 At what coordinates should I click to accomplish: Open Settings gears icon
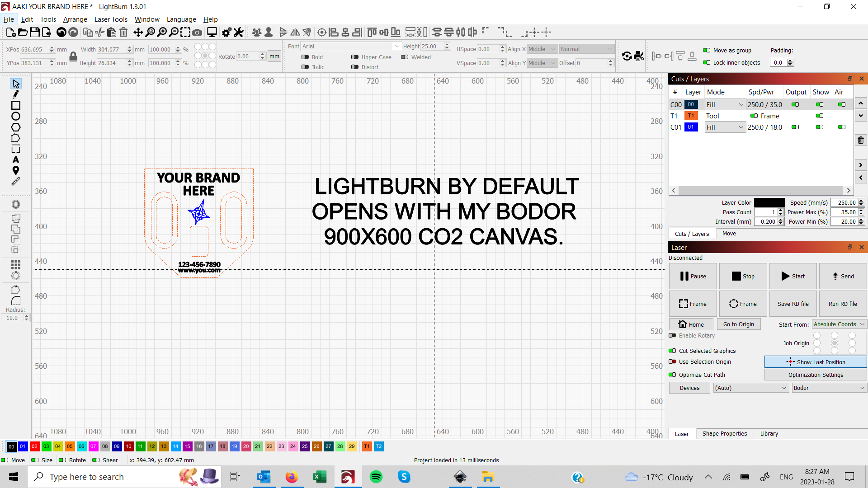226,32
